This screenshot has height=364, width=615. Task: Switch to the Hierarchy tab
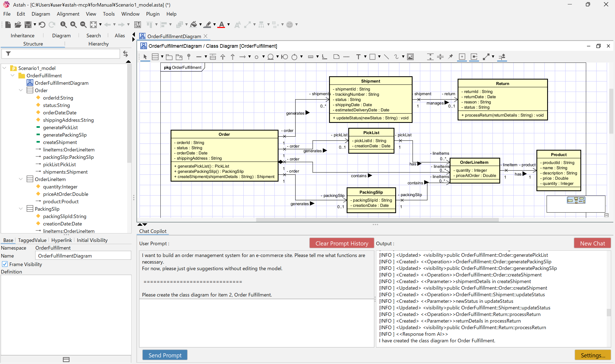point(98,44)
